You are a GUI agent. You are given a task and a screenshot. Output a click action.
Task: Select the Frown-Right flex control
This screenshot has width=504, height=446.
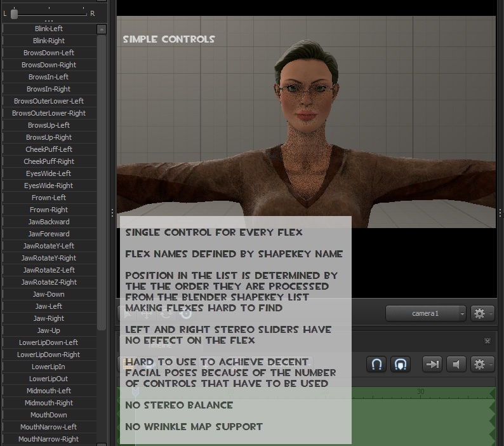tap(49, 210)
